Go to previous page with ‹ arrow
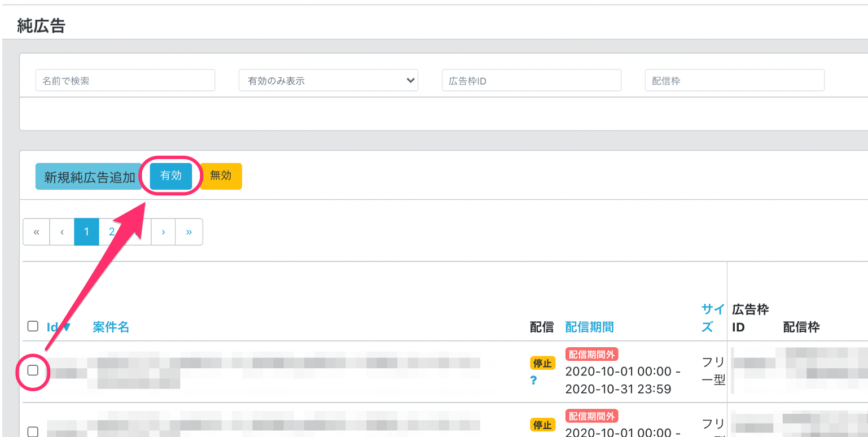This screenshot has width=868, height=437. click(62, 232)
